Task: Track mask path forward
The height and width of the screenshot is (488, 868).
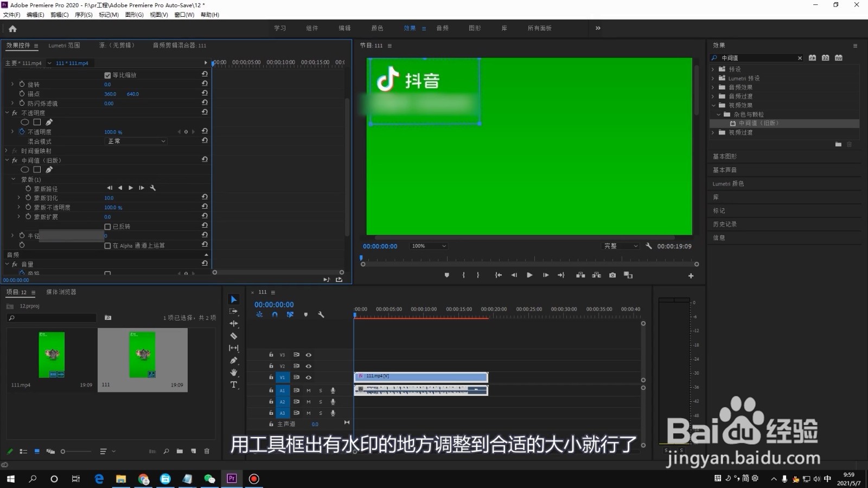Action: pyautogui.click(x=131, y=188)
